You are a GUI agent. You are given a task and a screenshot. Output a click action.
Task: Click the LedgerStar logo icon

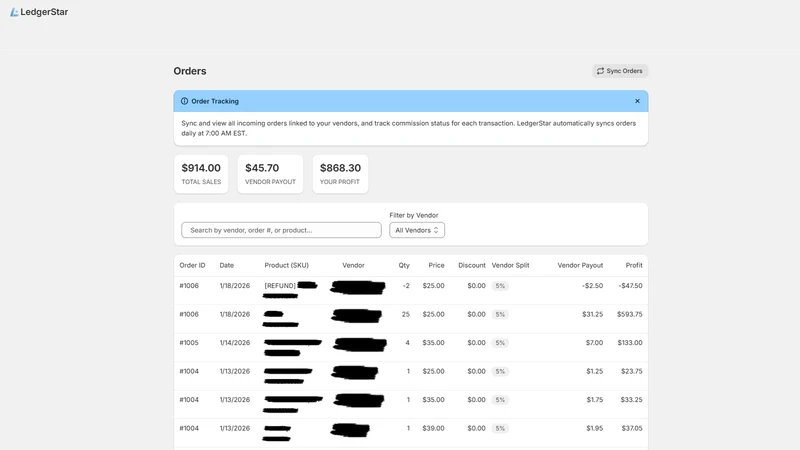14,12
